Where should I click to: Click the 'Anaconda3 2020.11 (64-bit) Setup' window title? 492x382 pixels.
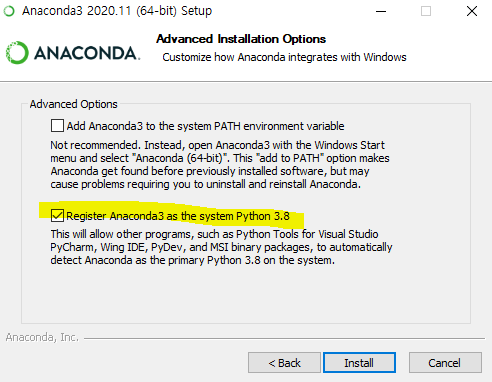tap(117, 11)
